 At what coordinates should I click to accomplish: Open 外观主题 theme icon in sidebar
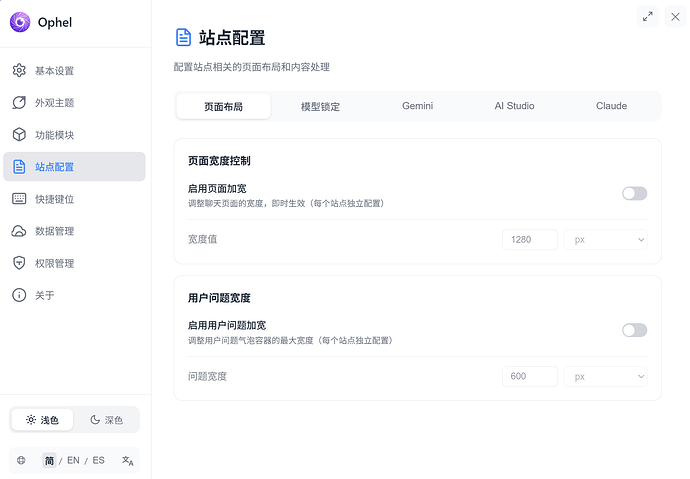[19, 103]
